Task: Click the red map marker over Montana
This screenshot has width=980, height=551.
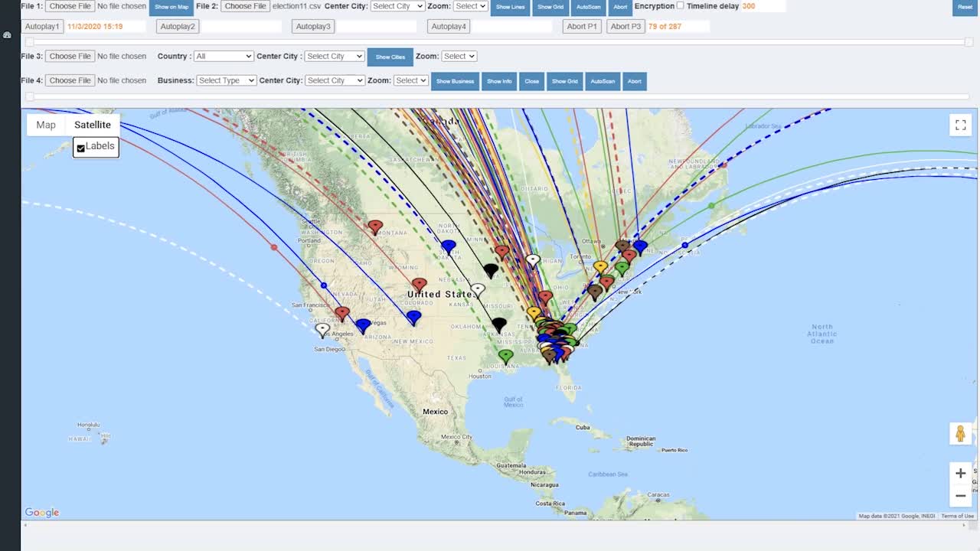Action: tap(375, 227)
